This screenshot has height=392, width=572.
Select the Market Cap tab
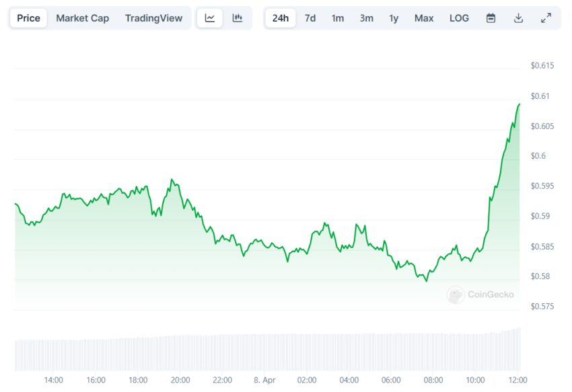point(83,18)
